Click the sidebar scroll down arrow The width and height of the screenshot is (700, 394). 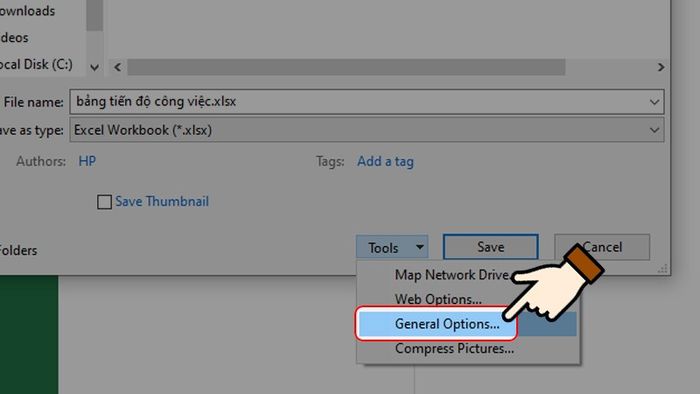[94, 67]
